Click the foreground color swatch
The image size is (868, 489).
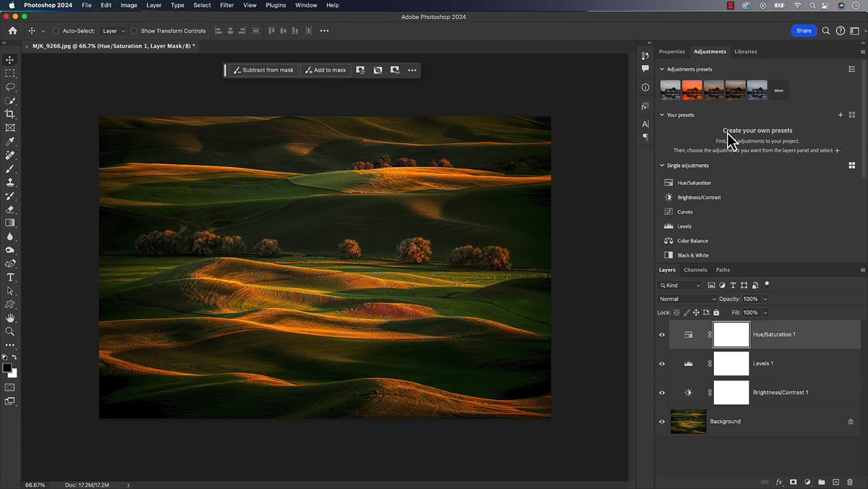click(x=7, y=368)
